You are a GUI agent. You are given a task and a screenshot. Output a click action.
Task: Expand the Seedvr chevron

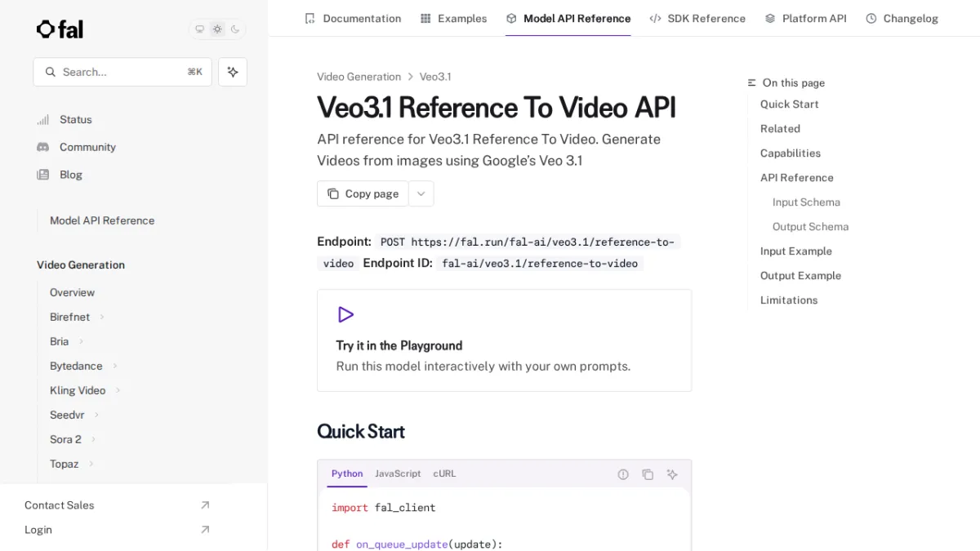pyautogui.click(x=96, y=415)
